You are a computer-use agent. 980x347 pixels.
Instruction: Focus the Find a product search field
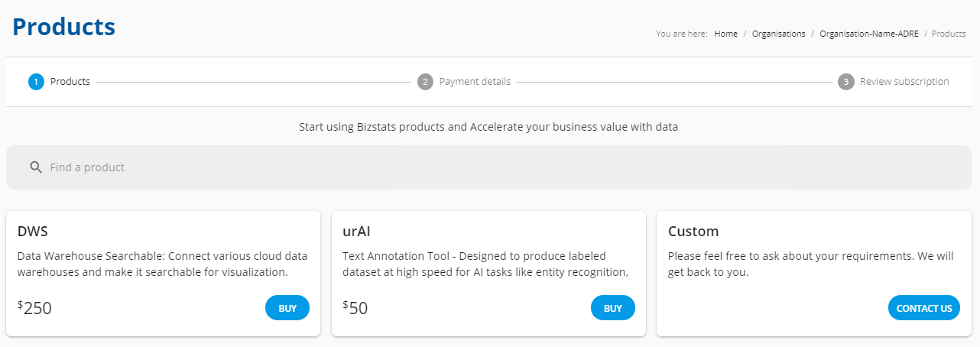[488, 167]
